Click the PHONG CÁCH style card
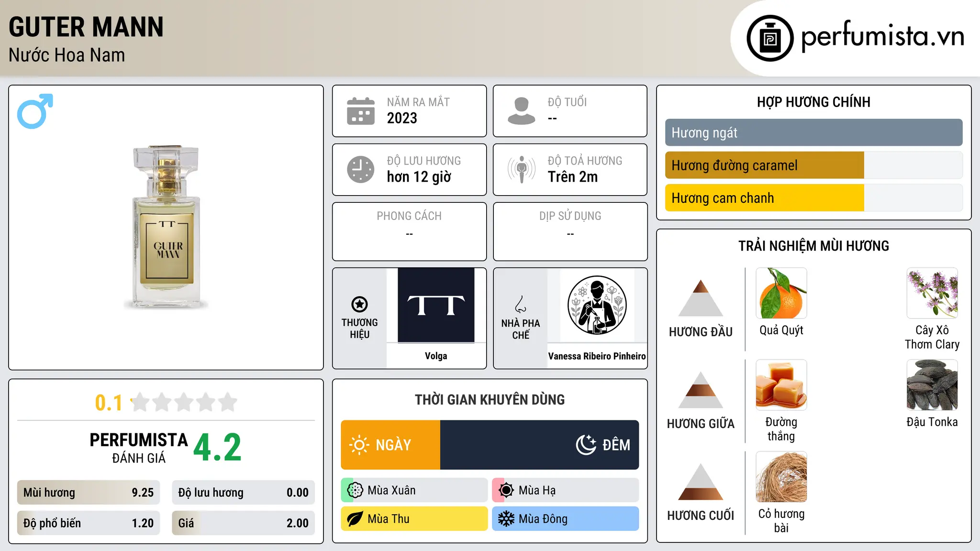This screenshot has height=551, width=980. pos(409,231)
